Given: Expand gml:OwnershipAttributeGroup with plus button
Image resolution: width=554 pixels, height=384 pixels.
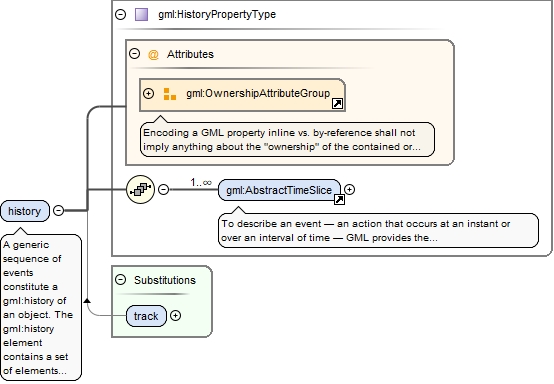Looking at the screenshot, I should pyautogui.click(x=148, y=93).
